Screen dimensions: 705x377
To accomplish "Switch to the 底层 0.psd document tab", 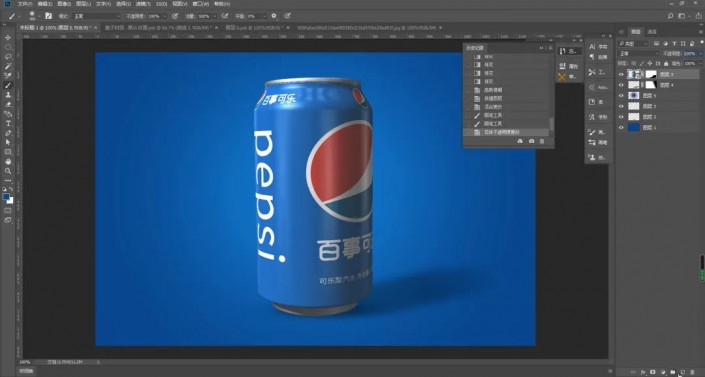I will point(253,27).
